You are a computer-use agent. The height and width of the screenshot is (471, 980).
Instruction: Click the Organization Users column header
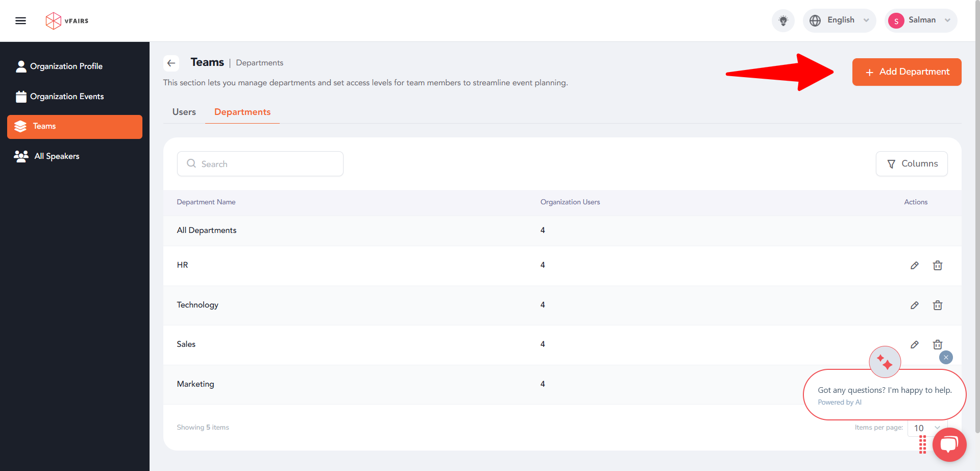(570, 202)
